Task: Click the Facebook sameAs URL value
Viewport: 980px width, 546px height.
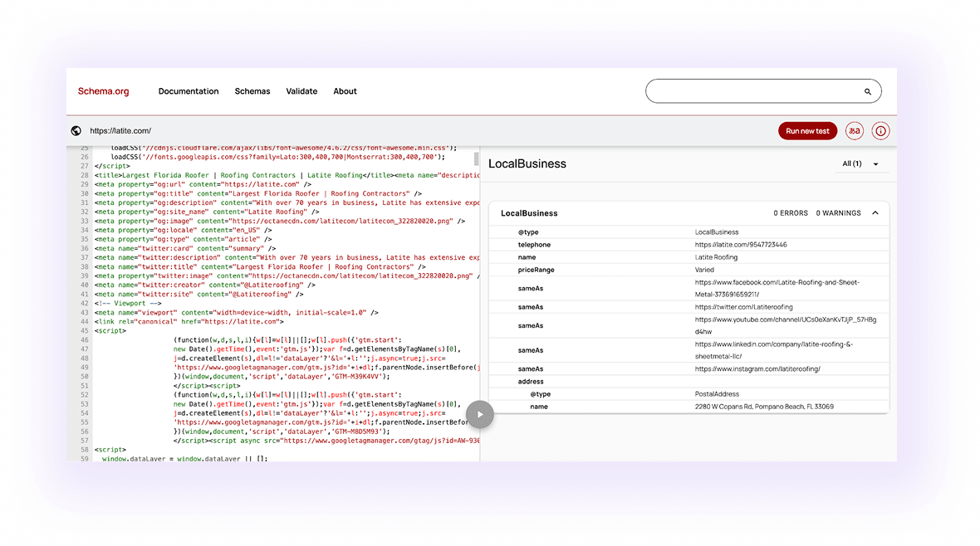Action: 777,288
